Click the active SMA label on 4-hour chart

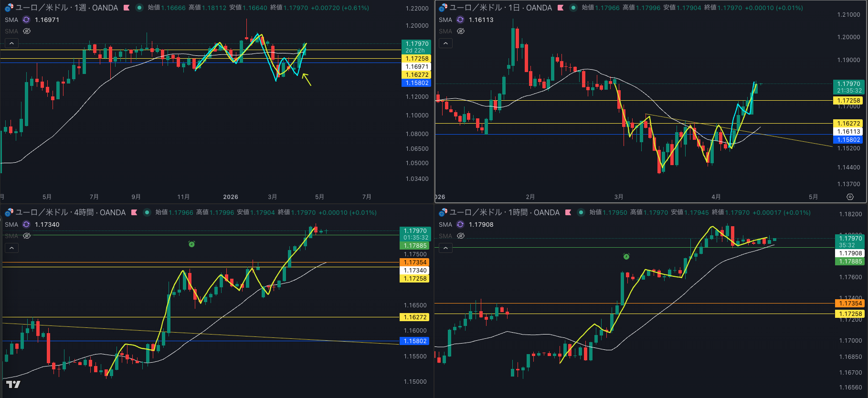coord(11,224)
